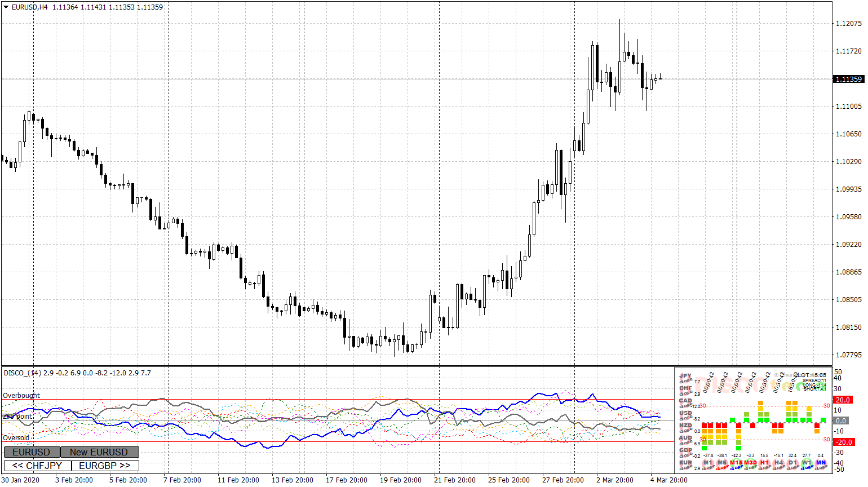Toggle the USD currency line
Screen dimensions: 868x487
pyautogui.click(x=685, y=413)
